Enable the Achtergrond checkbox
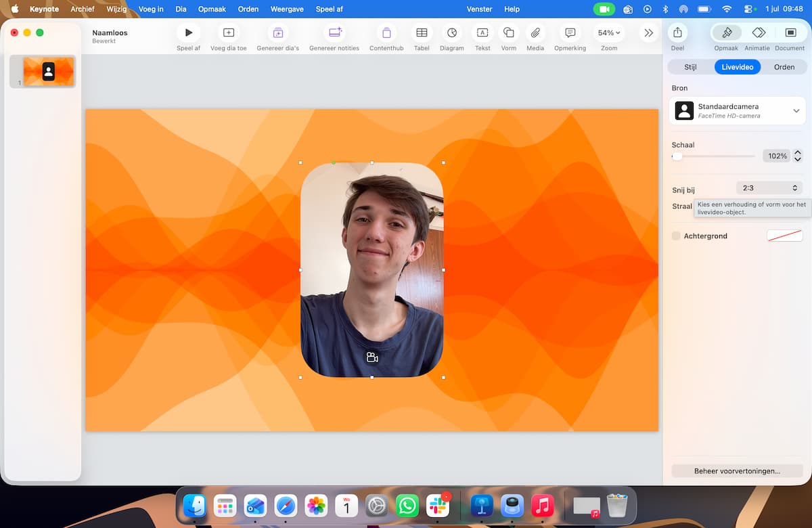Viewport: 812px width, 528px height. [676, 236]
